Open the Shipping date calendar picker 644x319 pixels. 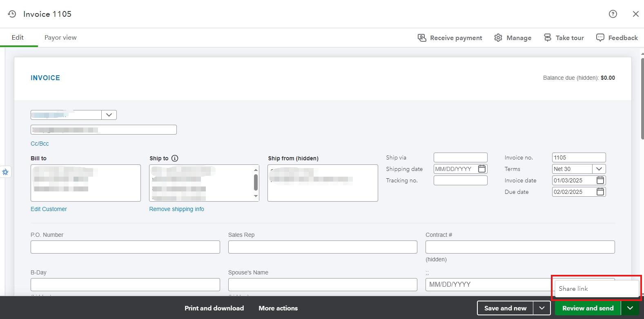click(x=482, y=169)
